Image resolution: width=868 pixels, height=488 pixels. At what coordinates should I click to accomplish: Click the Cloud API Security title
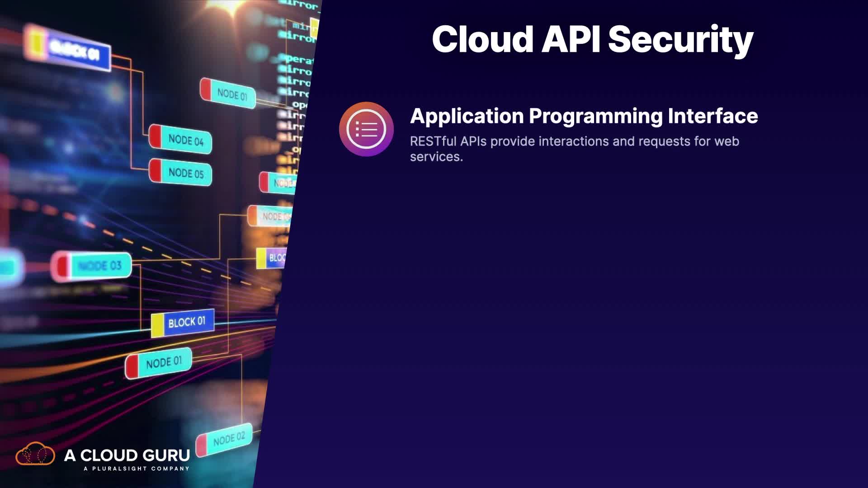pyautogui.click(x=592, y=39)
